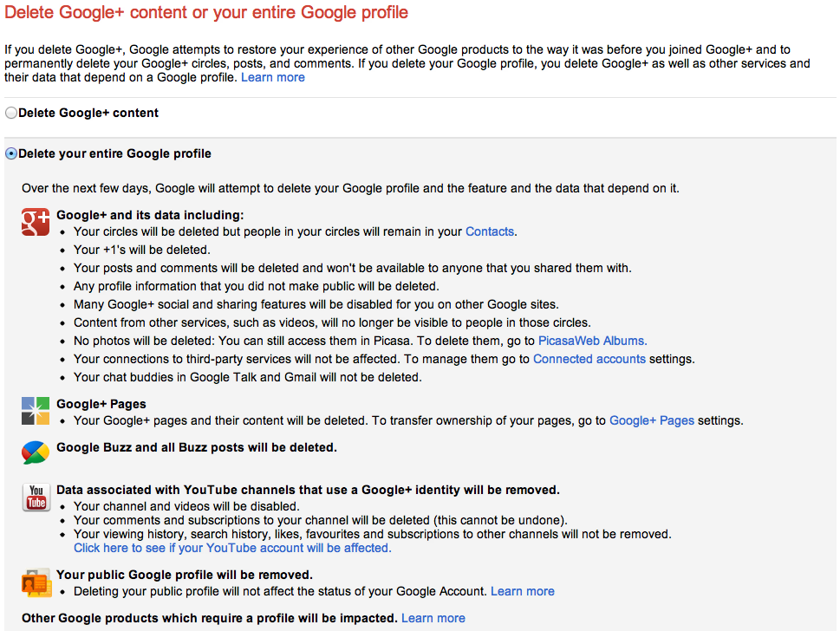840x631 pixels.
Task: Click the Google+ Pages colorful icon
Action: tap(36, 411)
